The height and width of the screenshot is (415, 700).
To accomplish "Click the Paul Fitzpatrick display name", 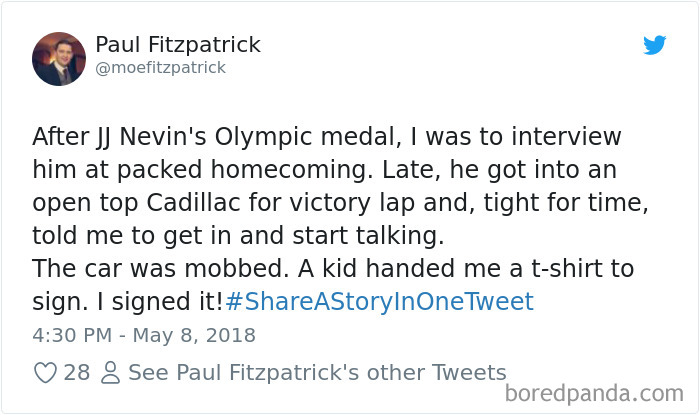I will [178, 44].
